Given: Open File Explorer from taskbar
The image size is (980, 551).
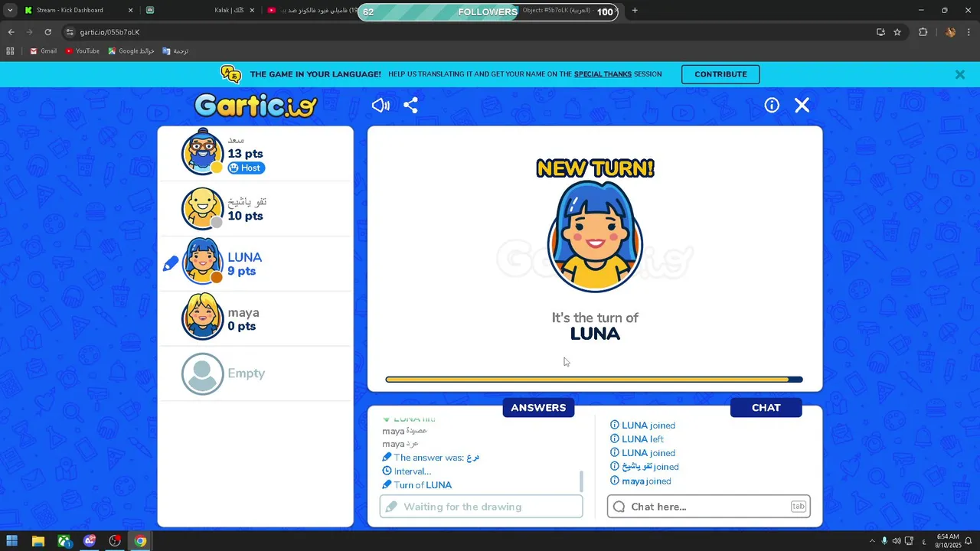Looking at the screenshot, I should pos(38,541).
